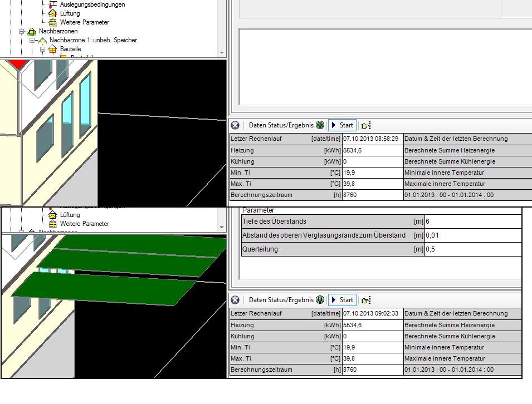Open Auslegungsbedingungen in the upper tree
The image size is (532, 404).
pyautogui.click(x=92, y=4)
